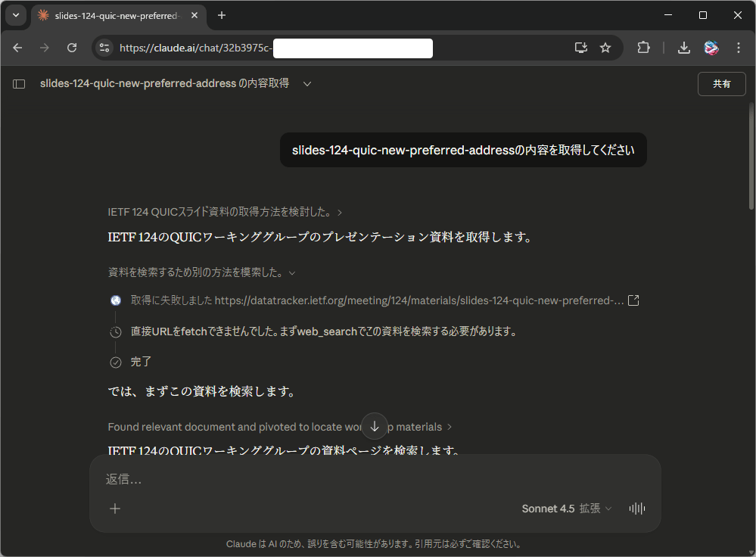Viewport: 756px width, 557px height.
Task: Select the voice dictation waveform icon
Action: pos(636,509)
